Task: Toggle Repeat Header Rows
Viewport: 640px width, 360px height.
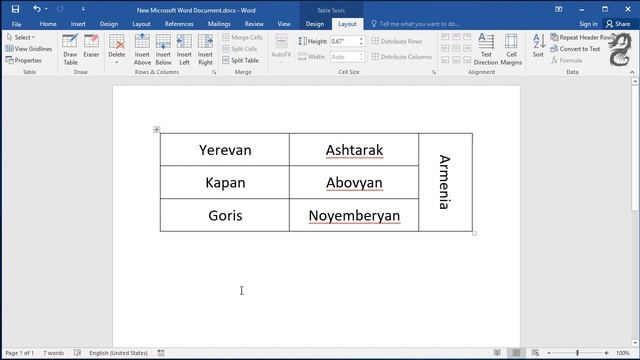Action: [582, 37]
